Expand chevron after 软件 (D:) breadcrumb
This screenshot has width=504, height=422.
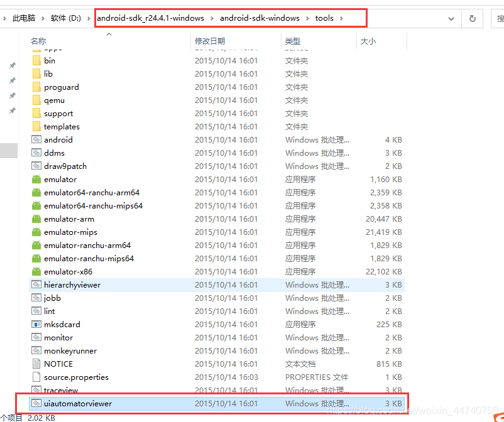tap(89, 18)
